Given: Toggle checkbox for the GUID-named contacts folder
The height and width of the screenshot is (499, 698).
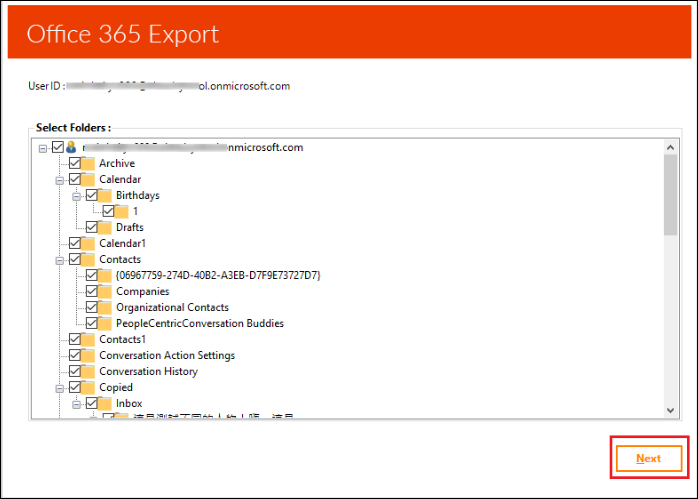Looking at the screenshot, I should coord(92,275).
